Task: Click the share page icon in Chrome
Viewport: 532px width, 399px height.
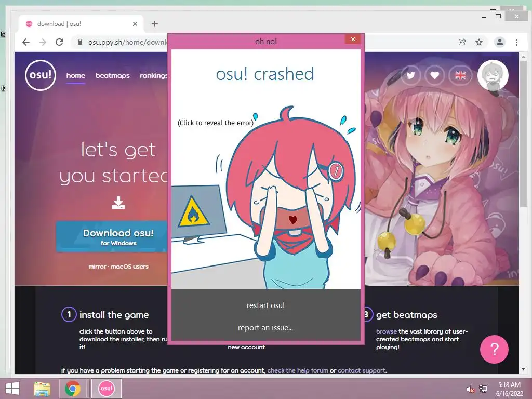Action: 462,42
